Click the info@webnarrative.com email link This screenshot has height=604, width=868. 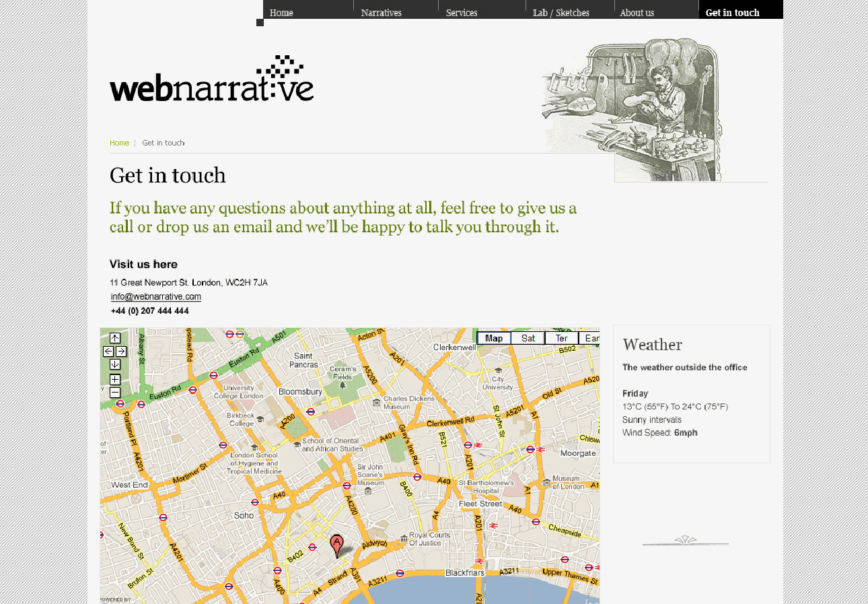(156, 296)
